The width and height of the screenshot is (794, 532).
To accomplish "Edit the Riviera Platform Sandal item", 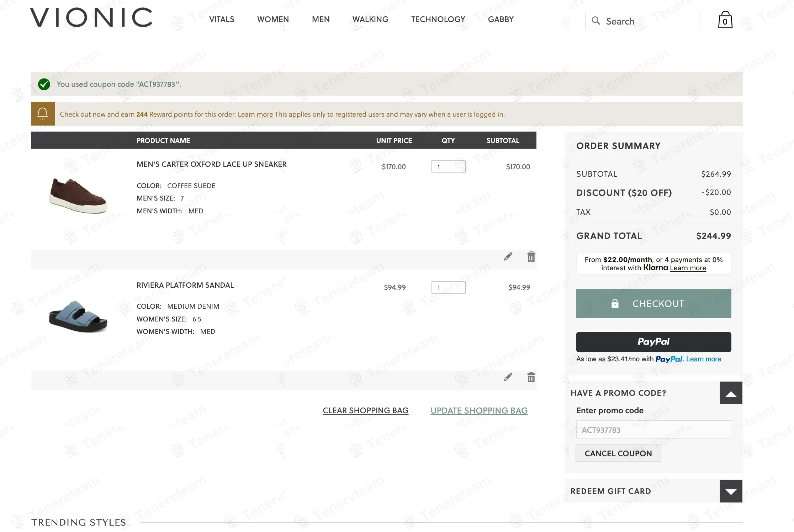I will click(508, 377).
